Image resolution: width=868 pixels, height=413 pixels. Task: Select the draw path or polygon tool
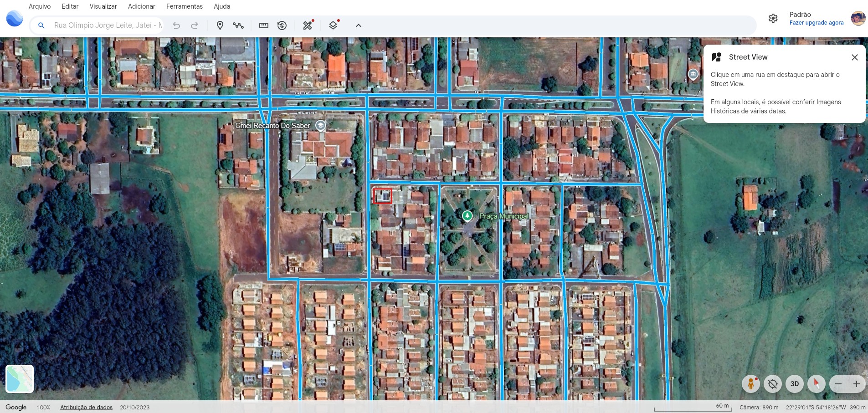238,25
